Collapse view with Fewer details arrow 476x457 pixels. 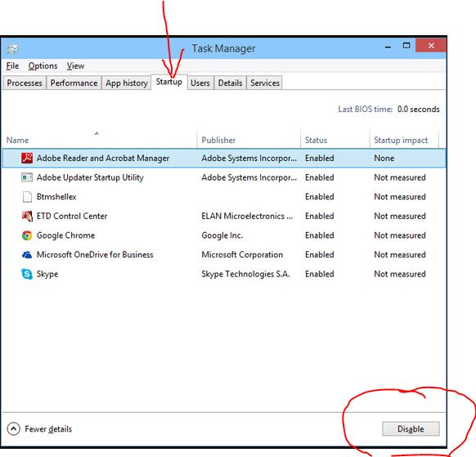(x=13, y=429)
